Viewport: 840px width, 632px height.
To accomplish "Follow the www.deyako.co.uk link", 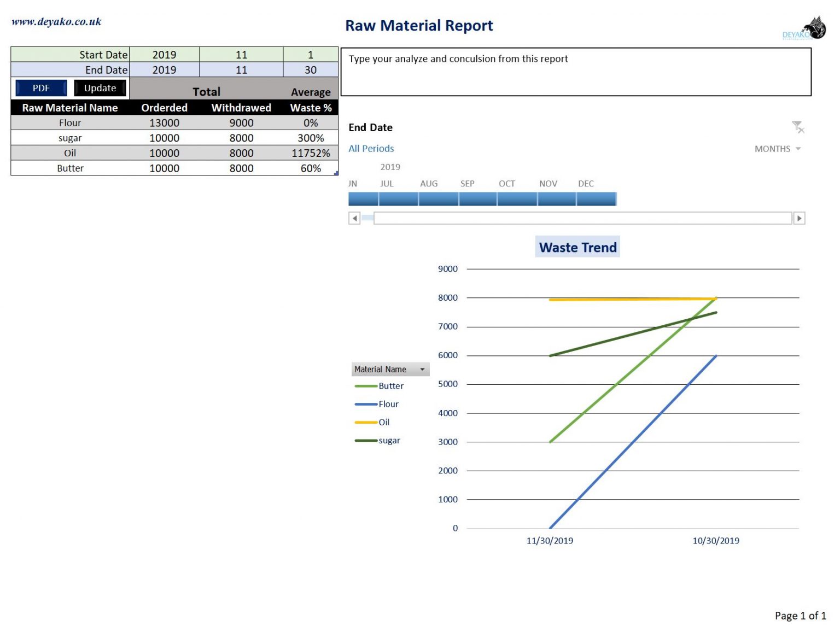I will tap(56, 21).
